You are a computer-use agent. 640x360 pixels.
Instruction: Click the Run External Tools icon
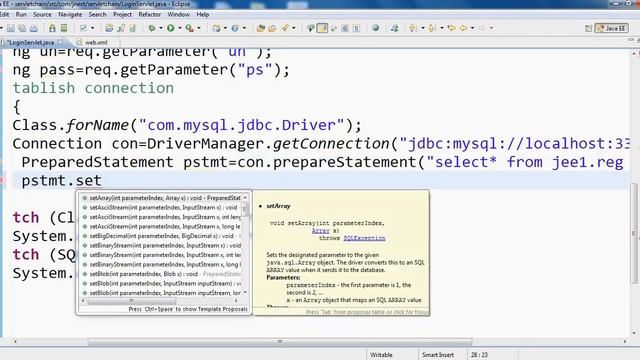point(189,28)
